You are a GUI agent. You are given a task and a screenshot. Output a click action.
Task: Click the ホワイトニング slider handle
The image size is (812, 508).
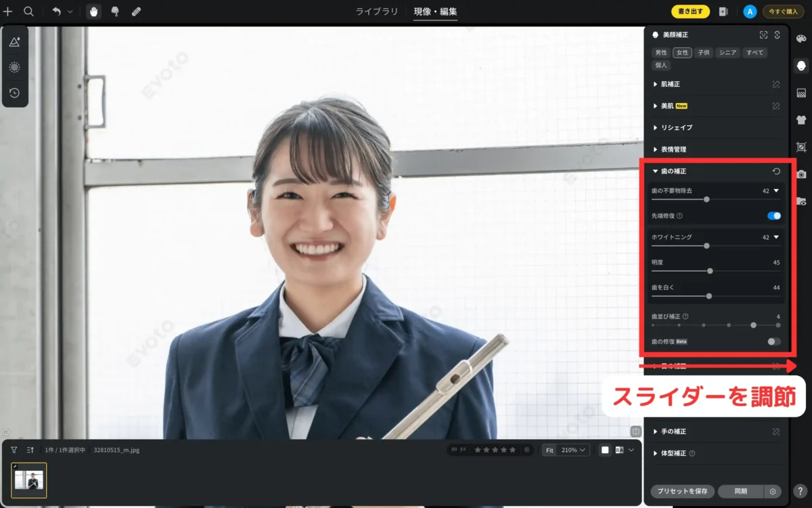point(706,246)
